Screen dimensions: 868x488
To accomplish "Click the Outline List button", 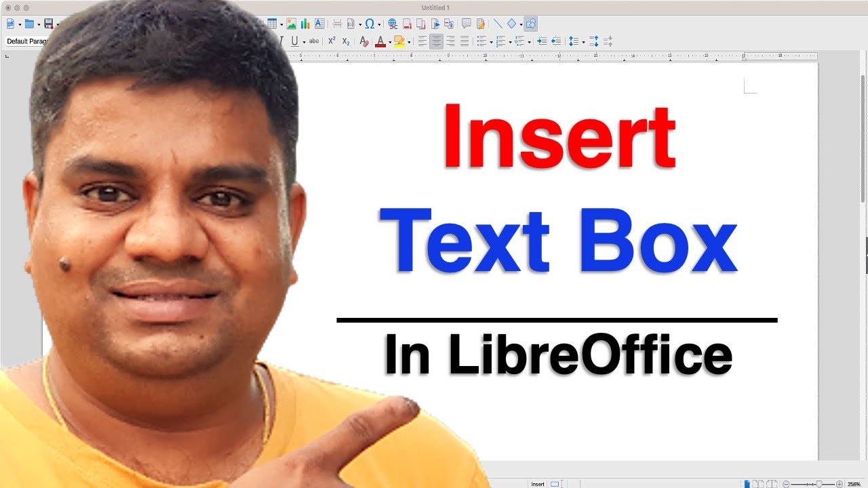I will click(x=519, y=41).
